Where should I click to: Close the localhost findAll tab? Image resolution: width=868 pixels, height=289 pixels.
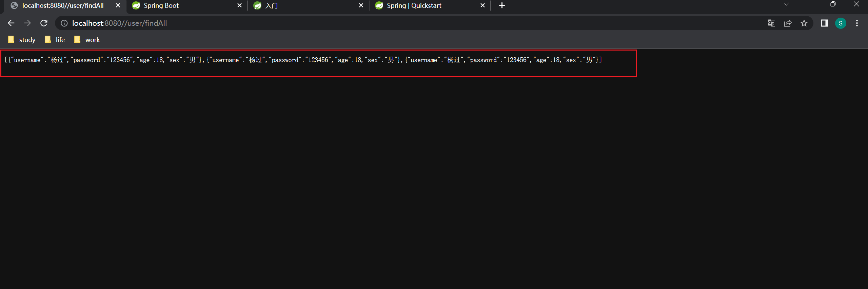pyautogui.click(x=118, y=5)
